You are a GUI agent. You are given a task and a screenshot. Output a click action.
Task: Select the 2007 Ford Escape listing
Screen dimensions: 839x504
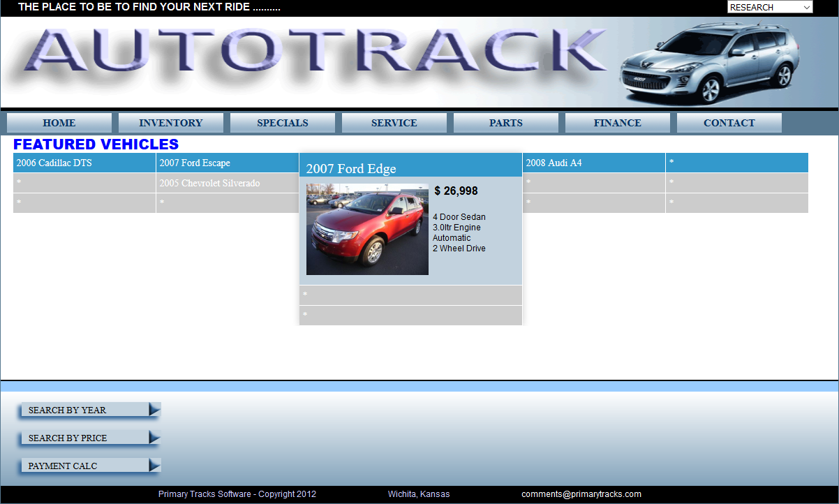pyautogui.click(x=228, y=163)
